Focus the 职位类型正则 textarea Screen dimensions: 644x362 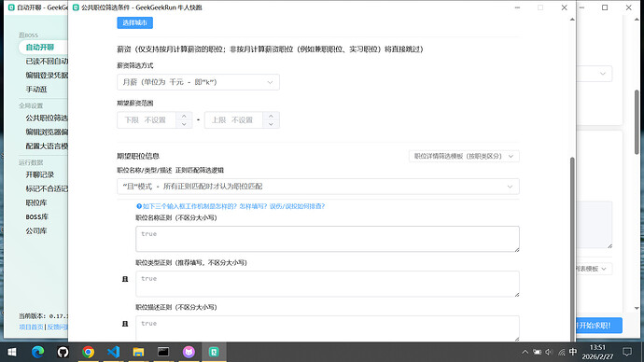click(328, 284)
